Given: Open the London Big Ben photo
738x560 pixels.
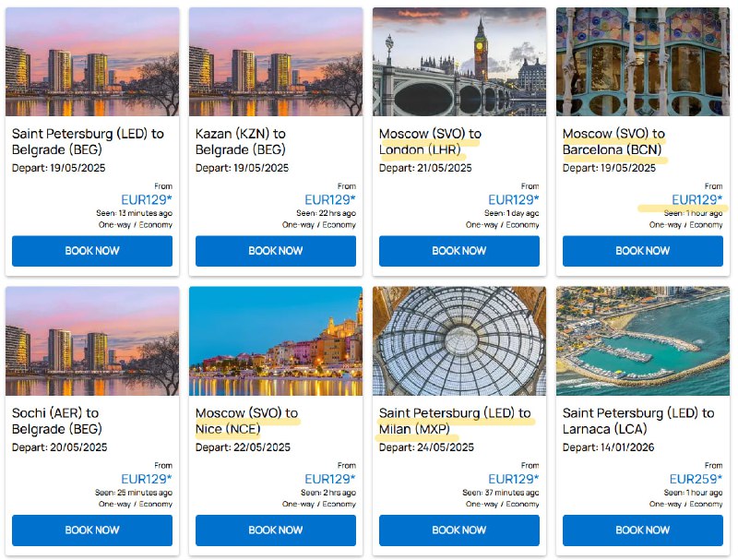Looking at the screenshot, I should pos(459,62).
